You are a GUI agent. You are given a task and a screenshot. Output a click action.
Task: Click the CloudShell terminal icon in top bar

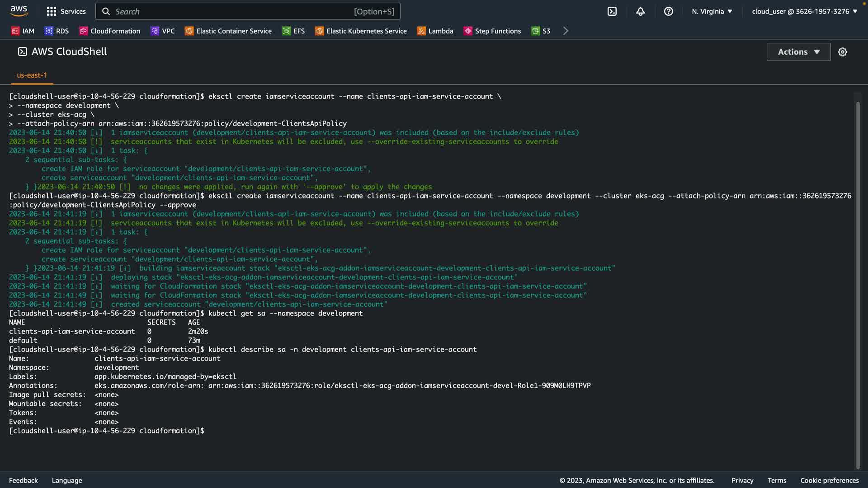click(x=612, y=11)
